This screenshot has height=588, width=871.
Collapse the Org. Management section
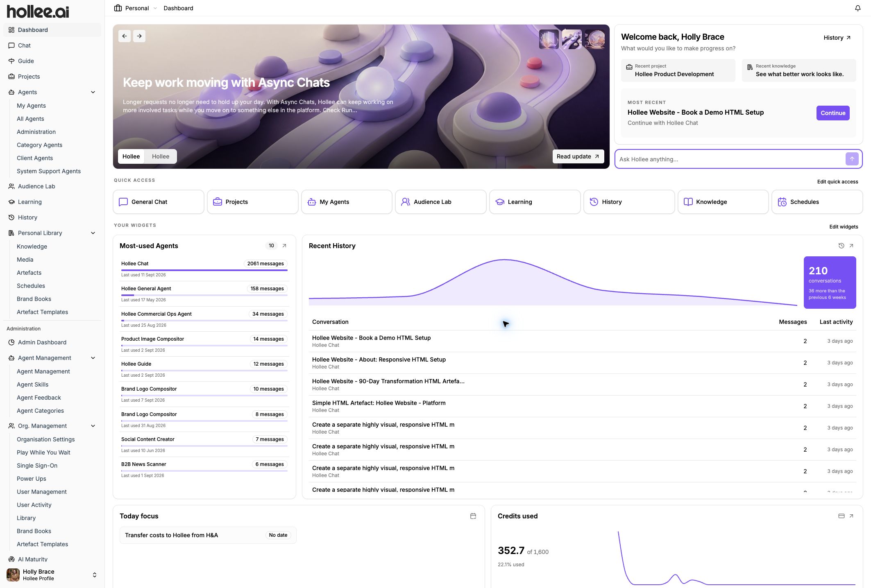pyautogui.click(x=93, y=426)
